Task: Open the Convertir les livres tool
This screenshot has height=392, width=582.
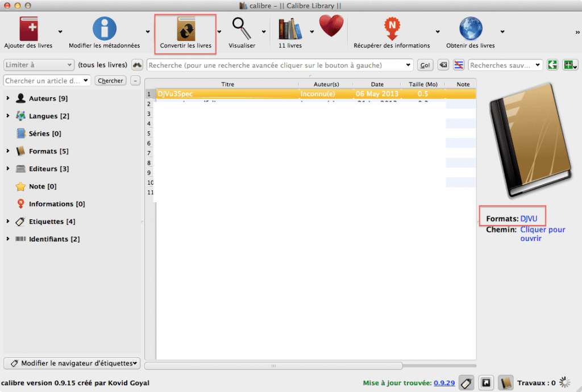Action: (x=185, y=30)
